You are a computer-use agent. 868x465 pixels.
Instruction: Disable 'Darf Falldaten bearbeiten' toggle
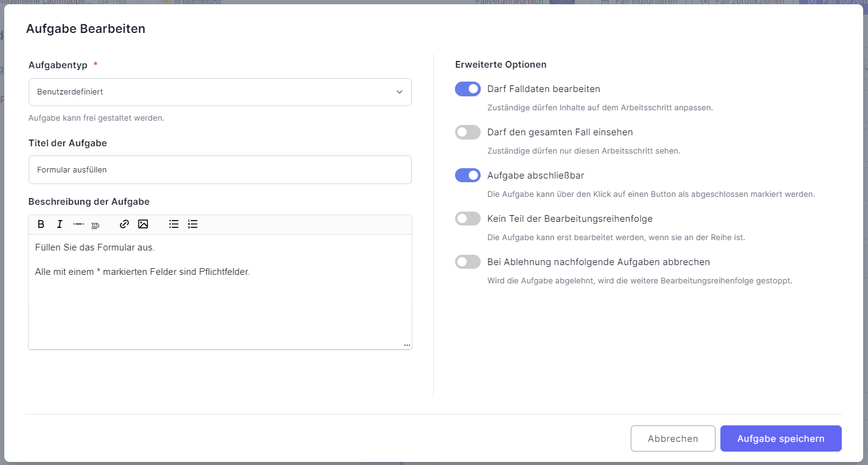click(468, 89)
